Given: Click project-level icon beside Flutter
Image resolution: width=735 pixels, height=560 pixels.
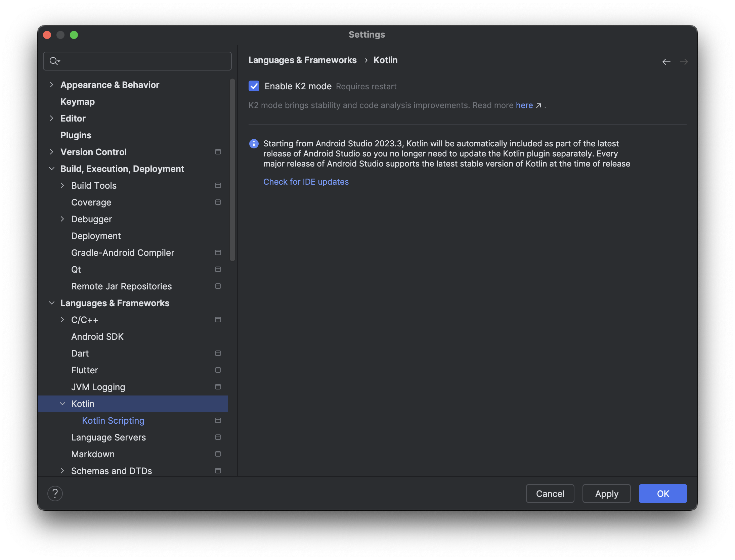Looking at the screenshot, I should pyautogui.click(x=218, y=370).
